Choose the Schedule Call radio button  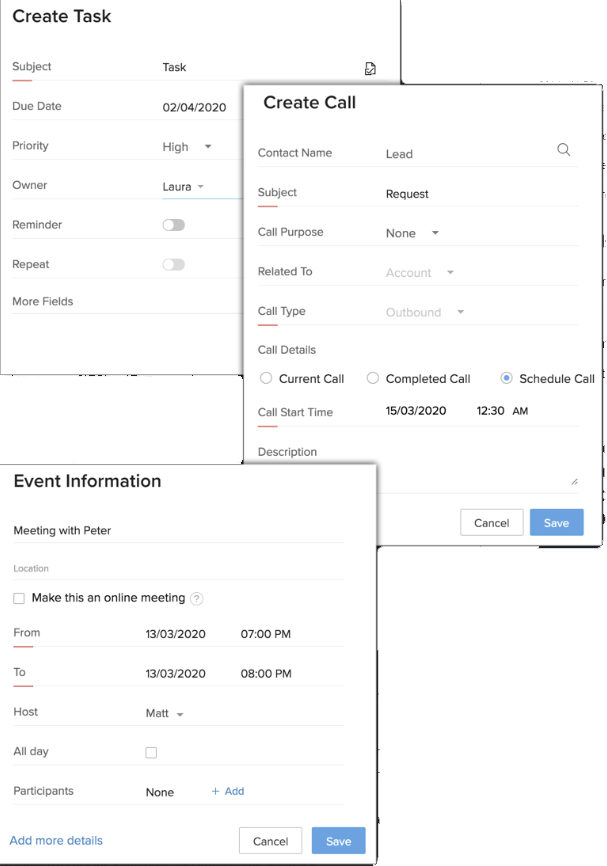(x=507, y=379)
